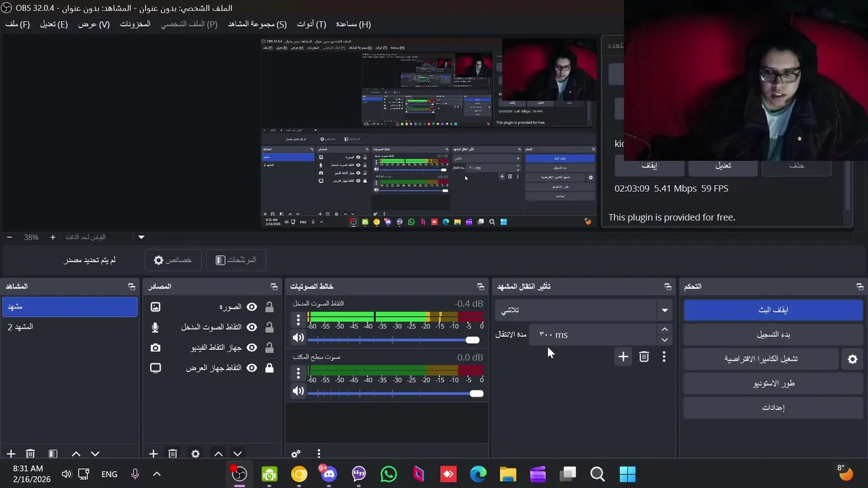Open scene filters icon in Scenes dock toolbar
Viewport: 868px width, 488px height.
click(53, 453)
